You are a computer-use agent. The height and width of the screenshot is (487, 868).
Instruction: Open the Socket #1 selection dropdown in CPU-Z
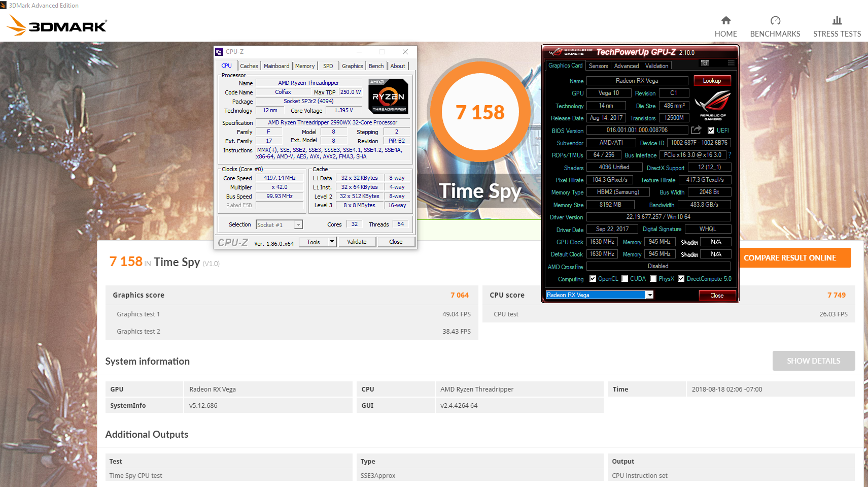click(x=298, y=224)
